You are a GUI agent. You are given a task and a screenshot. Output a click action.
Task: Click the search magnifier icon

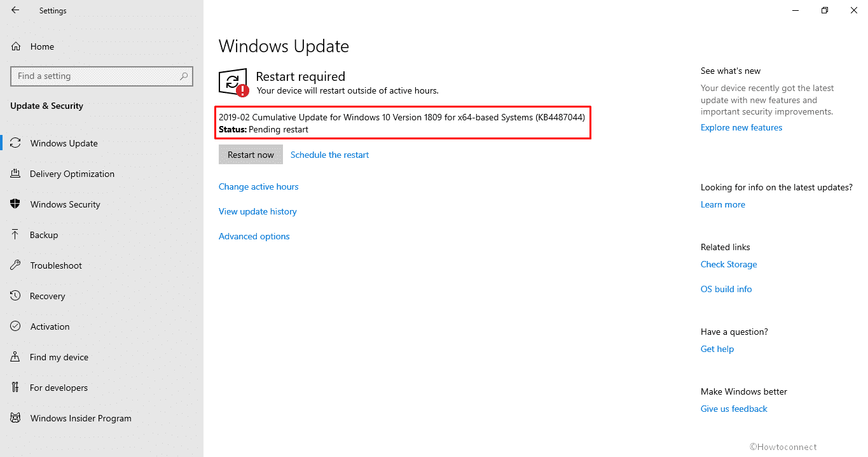tap(184, 76)
